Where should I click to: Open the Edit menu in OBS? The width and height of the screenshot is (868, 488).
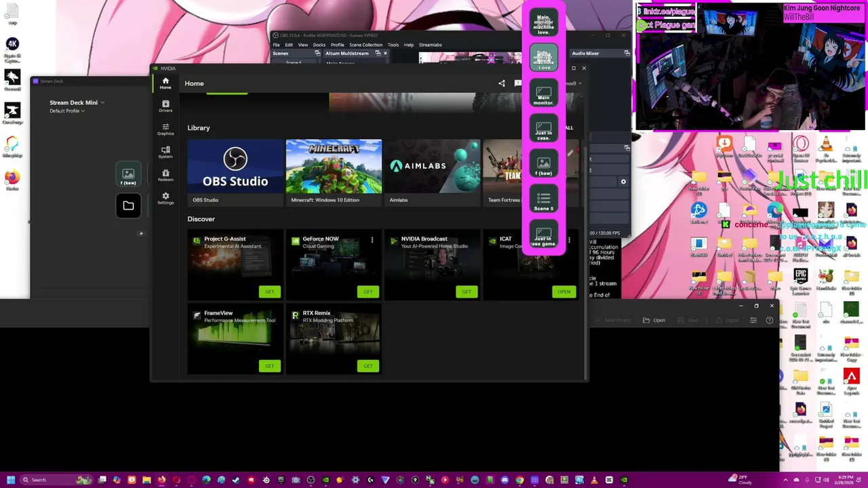pos(289,45)
